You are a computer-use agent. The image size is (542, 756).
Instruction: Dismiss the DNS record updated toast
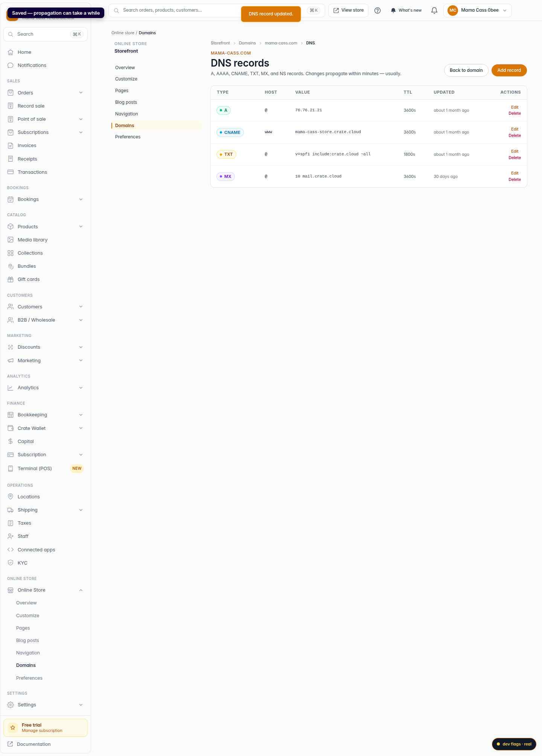[271, 14]
